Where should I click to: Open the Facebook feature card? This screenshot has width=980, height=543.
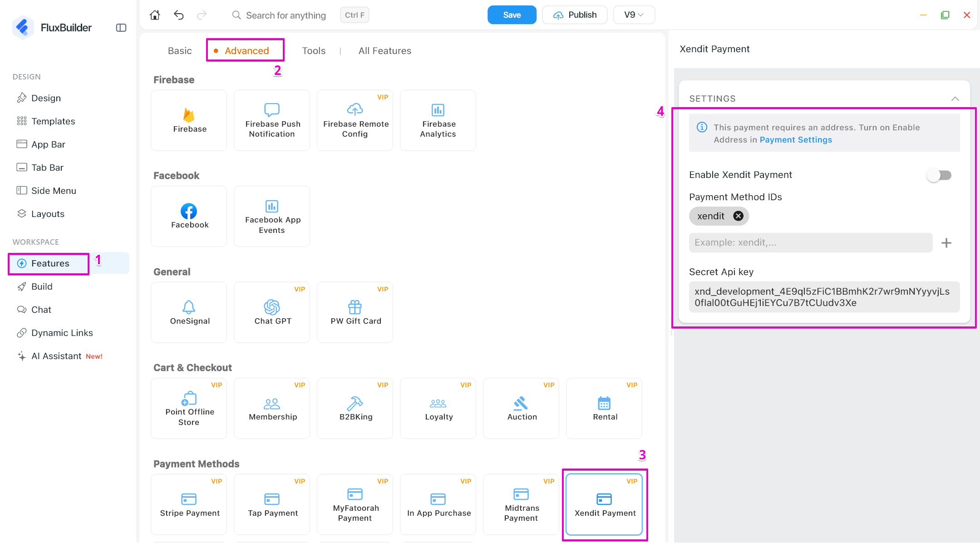(x=189, y=216)
